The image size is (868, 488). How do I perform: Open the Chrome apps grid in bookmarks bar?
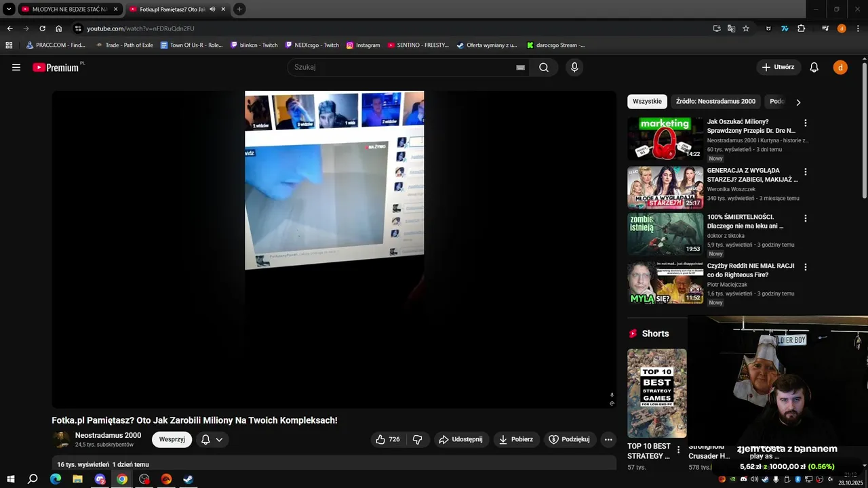(x=9, y=45)
